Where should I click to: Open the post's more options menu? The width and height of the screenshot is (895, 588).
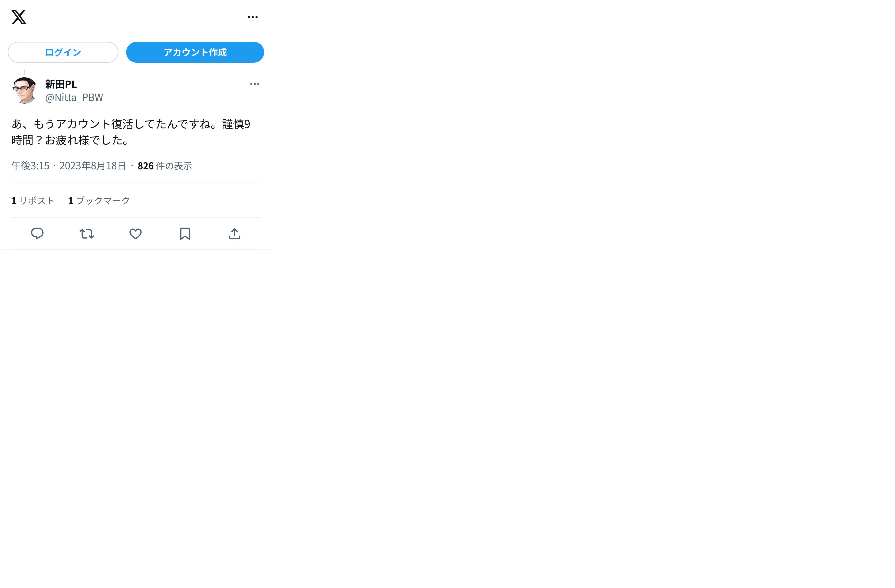coord(255,84)
